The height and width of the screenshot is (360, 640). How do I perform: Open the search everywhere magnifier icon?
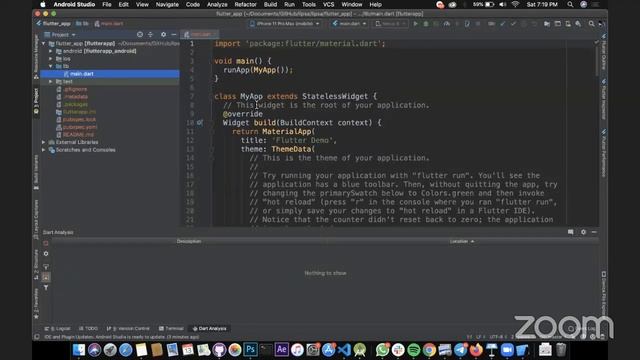591,24
